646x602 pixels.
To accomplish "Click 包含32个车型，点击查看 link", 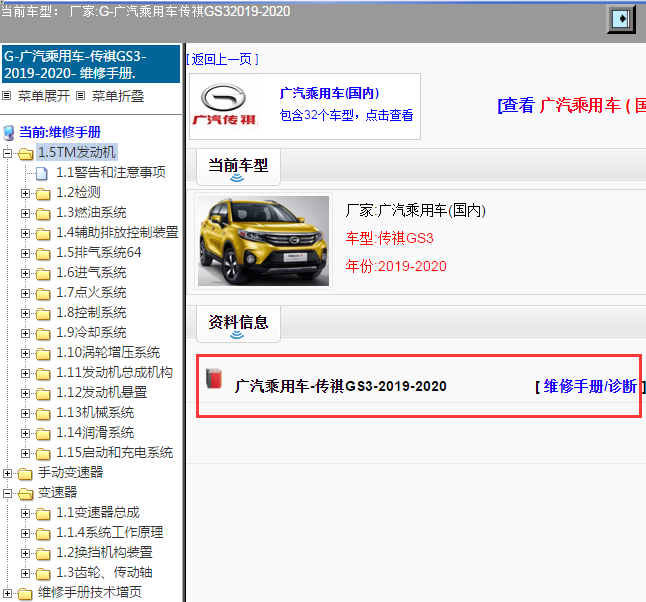I will tap(346, 115).
